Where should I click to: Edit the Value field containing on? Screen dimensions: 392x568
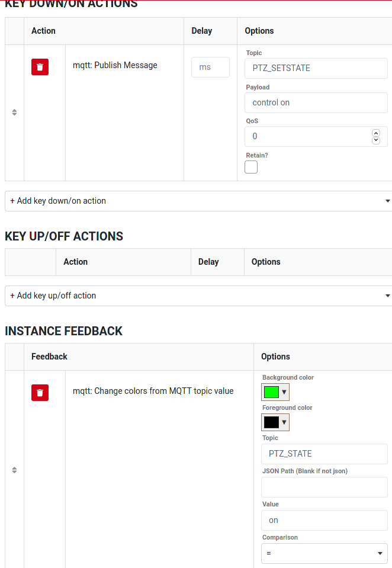324,520
